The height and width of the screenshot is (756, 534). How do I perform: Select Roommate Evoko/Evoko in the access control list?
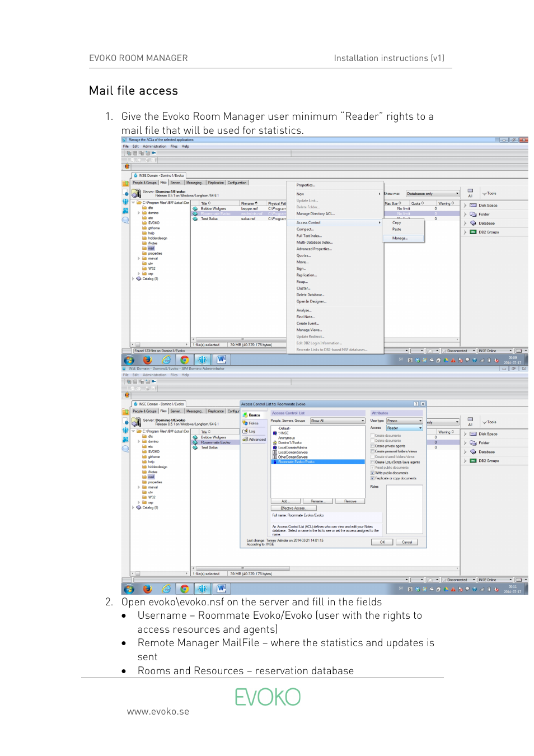[x=317, y=462]
